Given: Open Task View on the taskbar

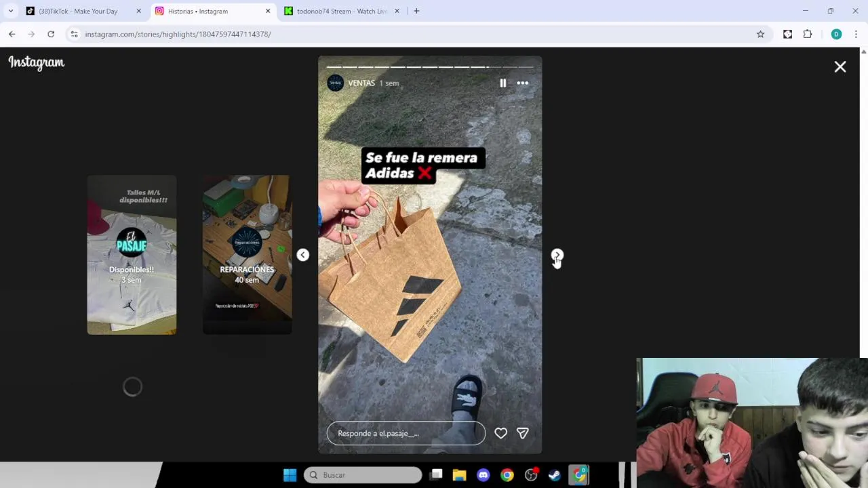Looking at the screenshot, I should pyautogui.click(x=436, y=475).
